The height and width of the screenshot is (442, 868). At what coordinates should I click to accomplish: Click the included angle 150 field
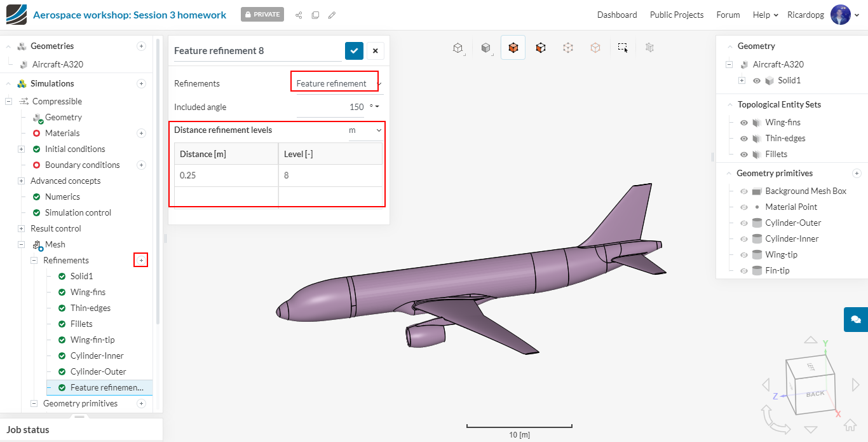pos(330,107)
